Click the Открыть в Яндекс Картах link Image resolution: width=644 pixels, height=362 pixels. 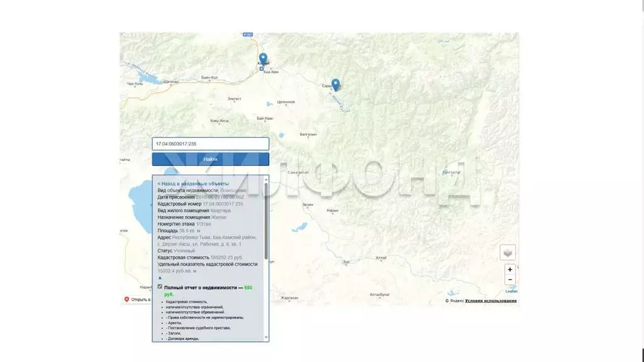pyautogui.click(x=140, y=300)
